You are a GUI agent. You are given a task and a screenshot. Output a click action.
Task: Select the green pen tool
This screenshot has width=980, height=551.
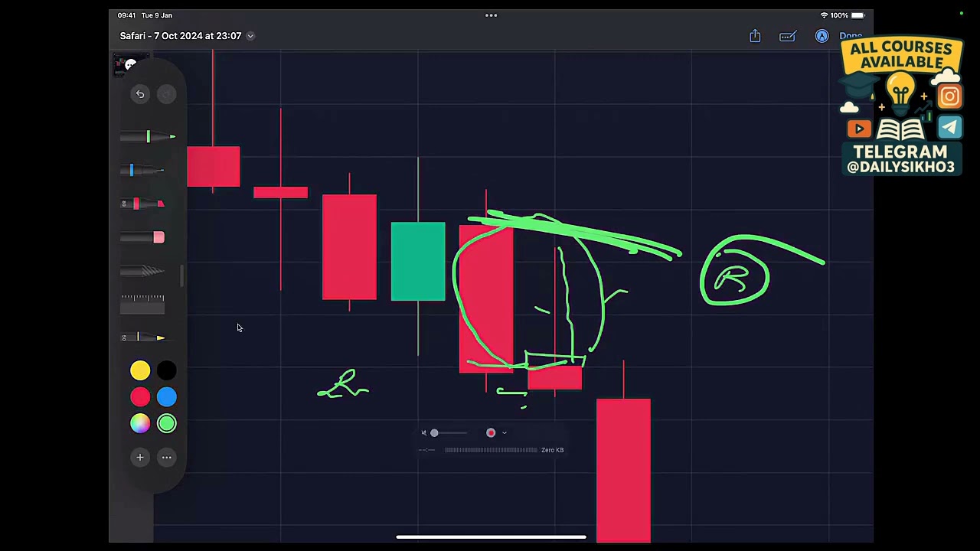tap(148, 137)
